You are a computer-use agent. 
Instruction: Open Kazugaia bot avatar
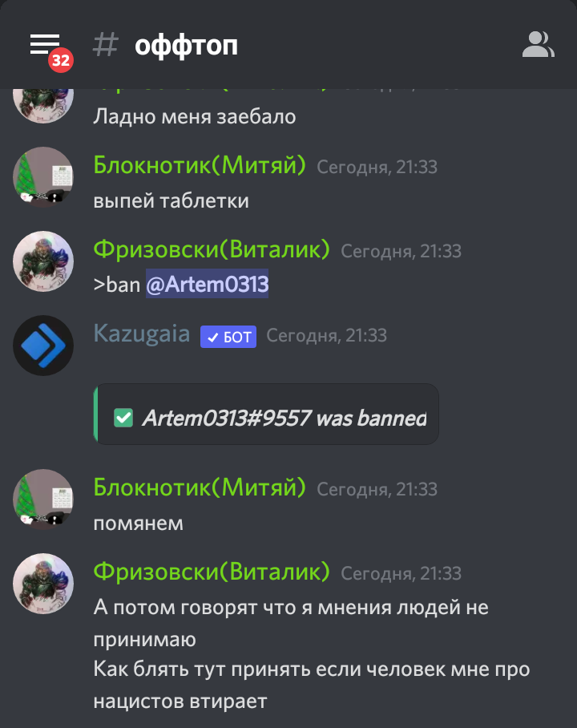(43, 346)
